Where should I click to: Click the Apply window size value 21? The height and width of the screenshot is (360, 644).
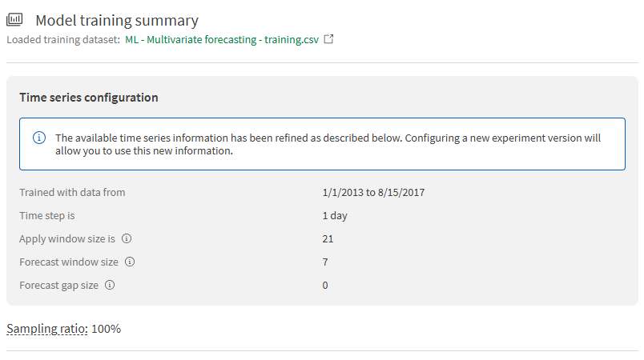[x=328, y=238]
